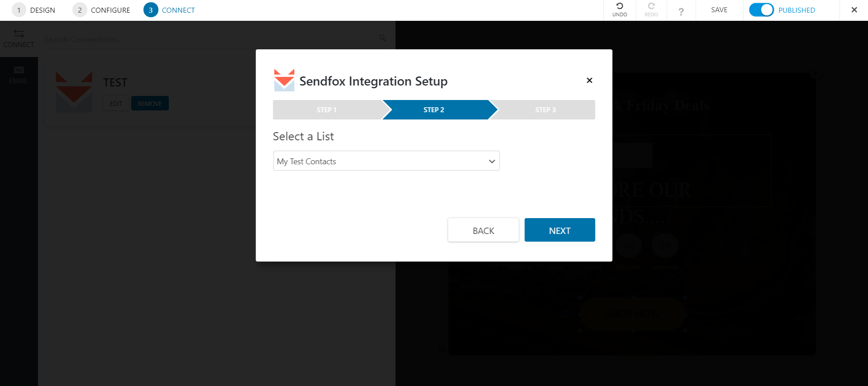Click the Save button in top bar
This screenshot has height=386, width=868.
719,10
